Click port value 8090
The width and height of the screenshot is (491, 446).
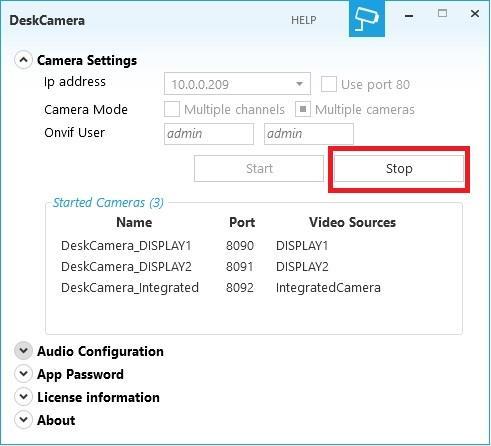[x=240, y=246]
